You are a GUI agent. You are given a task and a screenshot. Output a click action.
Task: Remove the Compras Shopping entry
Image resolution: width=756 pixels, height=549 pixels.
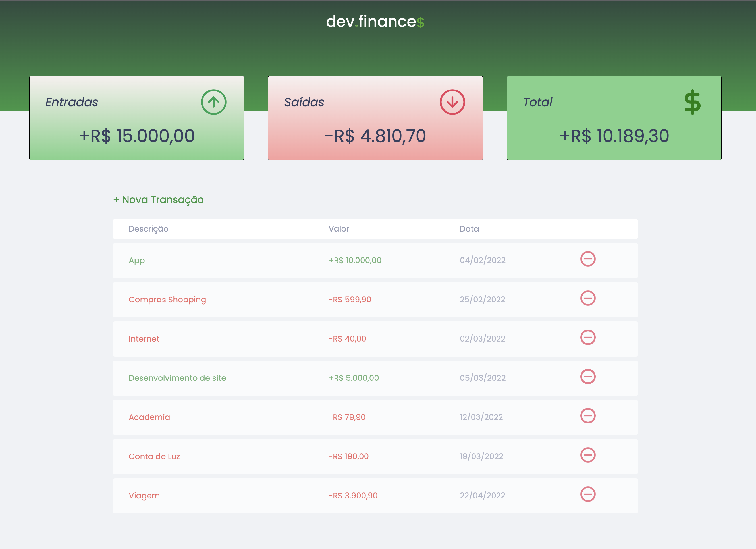pos(588,298)
